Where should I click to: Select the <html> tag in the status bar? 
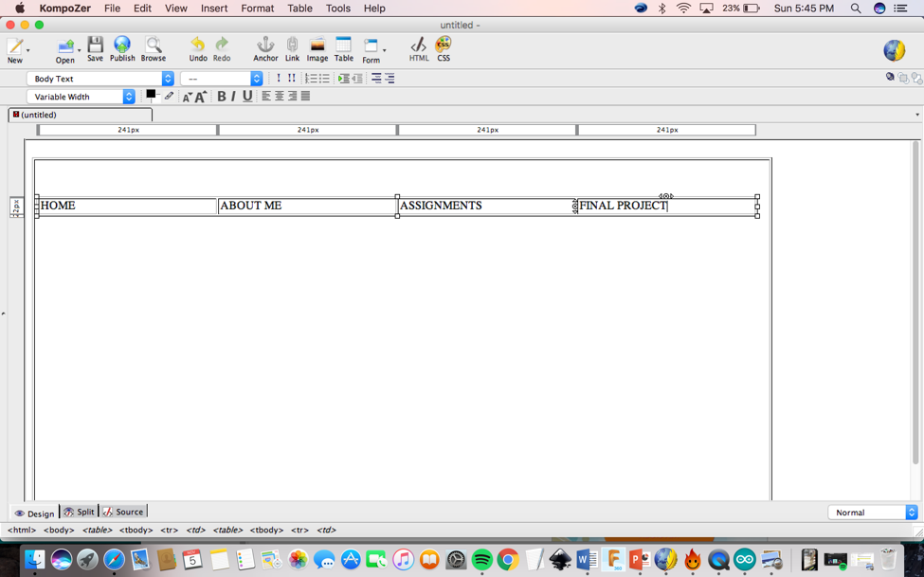coord(22,530)
